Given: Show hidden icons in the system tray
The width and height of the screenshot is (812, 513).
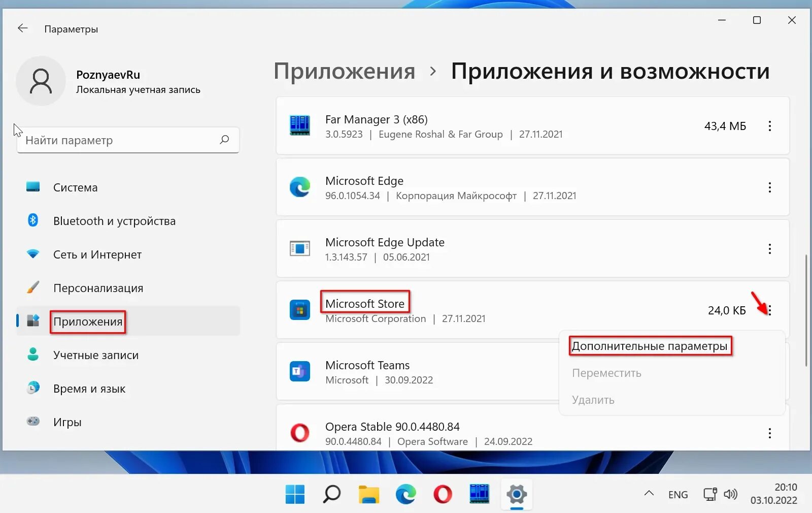Looking at the screenshot, I should [x=649, y=493].
